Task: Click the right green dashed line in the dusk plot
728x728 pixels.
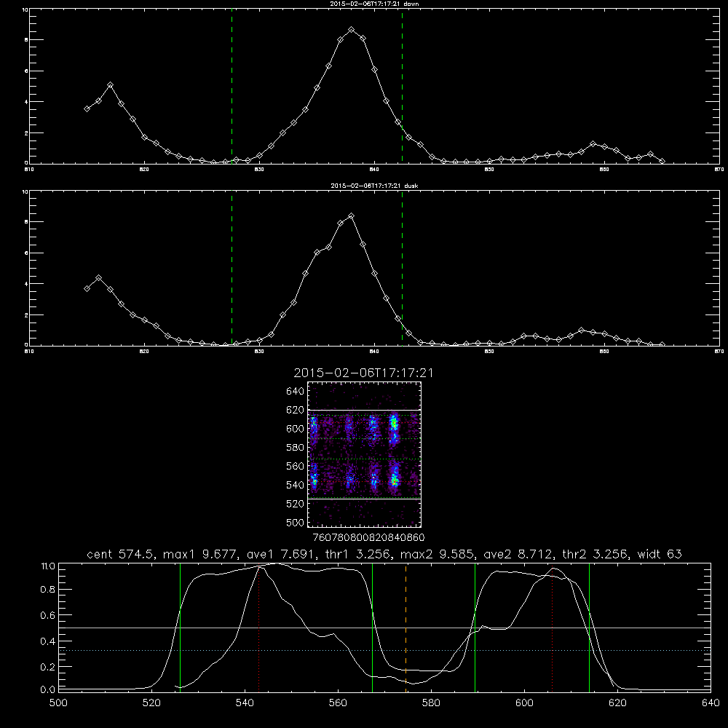Action: coord(402,269)
